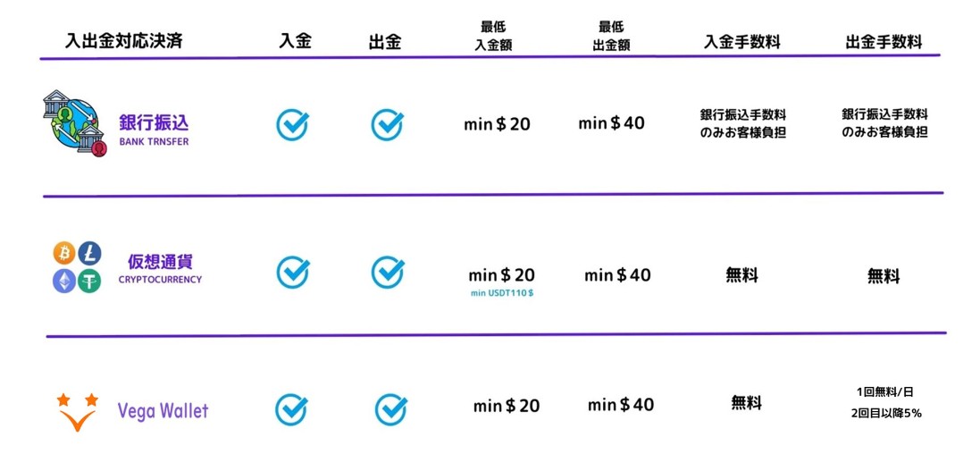This screenshot has height=471, width=980.
Task: Click the Tether coin icon
Action: tap(89, 281)
